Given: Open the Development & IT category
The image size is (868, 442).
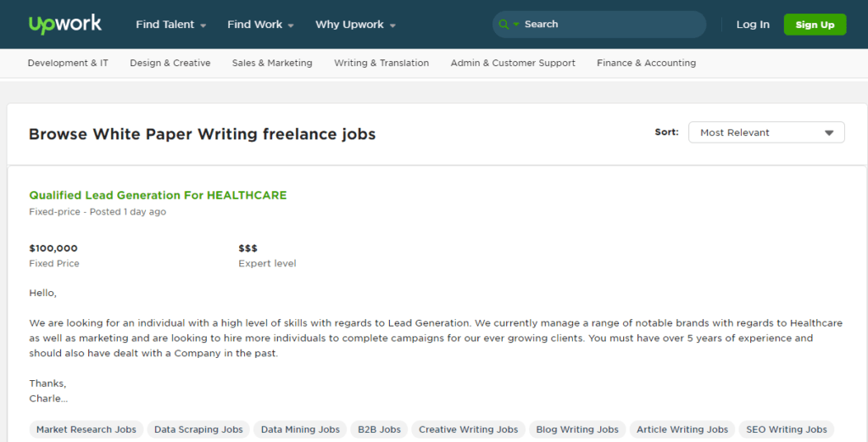Looking at the screenshot, I should pyautogui.click(x=68, y=63).
